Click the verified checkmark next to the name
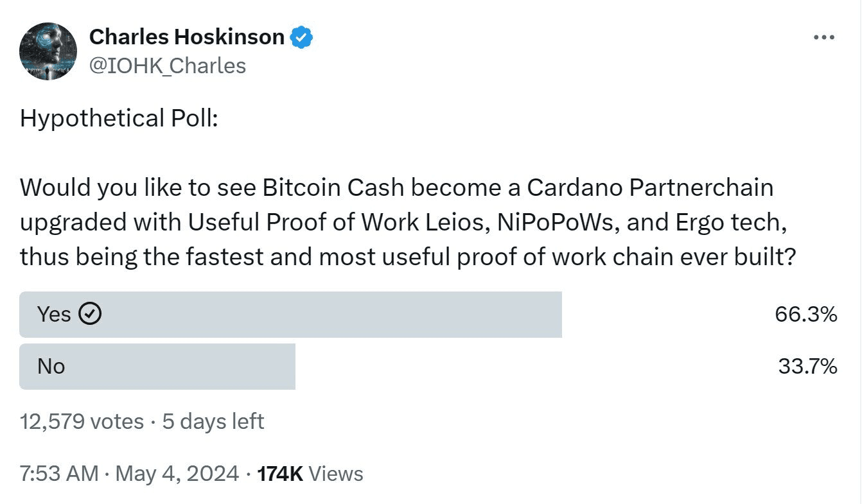Screen dimensions: 862x504 tap(300, 37)
